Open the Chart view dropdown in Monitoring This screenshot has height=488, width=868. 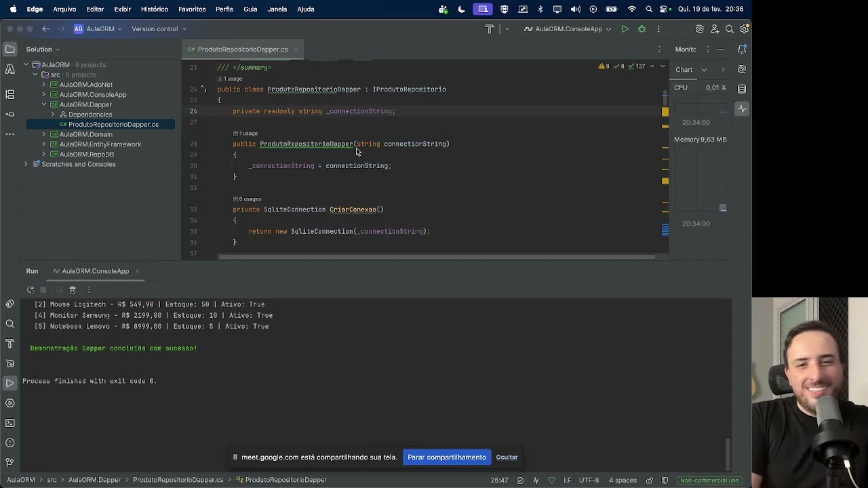click(x=704, y=70)
